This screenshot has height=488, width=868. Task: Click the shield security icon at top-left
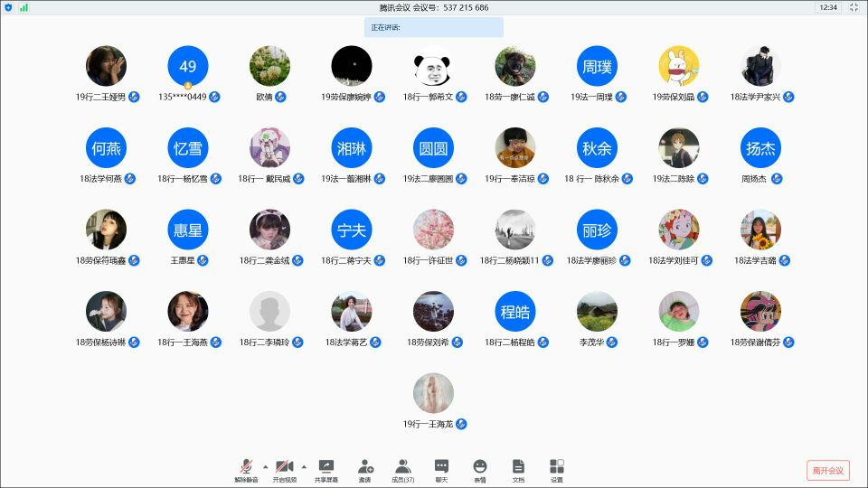pos(8,7)
